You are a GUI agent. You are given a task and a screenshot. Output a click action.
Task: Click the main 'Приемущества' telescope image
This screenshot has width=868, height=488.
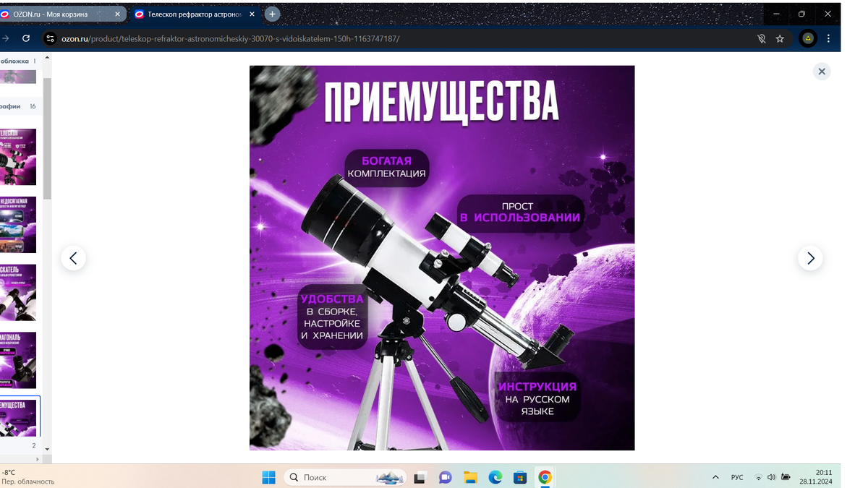click(442, 258)
